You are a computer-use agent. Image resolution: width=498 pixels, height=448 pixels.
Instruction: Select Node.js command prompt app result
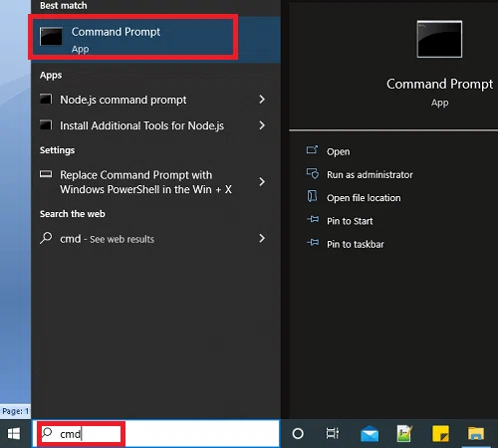click(156, 100)
